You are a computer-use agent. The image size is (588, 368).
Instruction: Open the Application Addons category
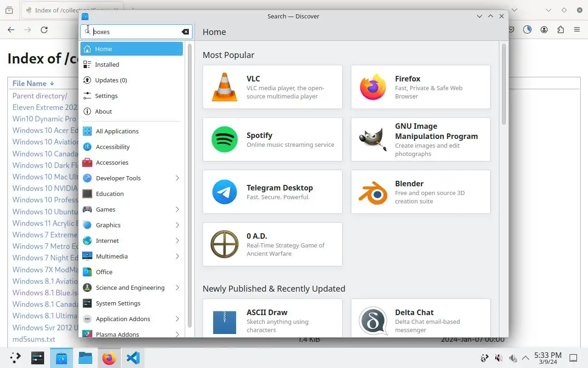131,319
